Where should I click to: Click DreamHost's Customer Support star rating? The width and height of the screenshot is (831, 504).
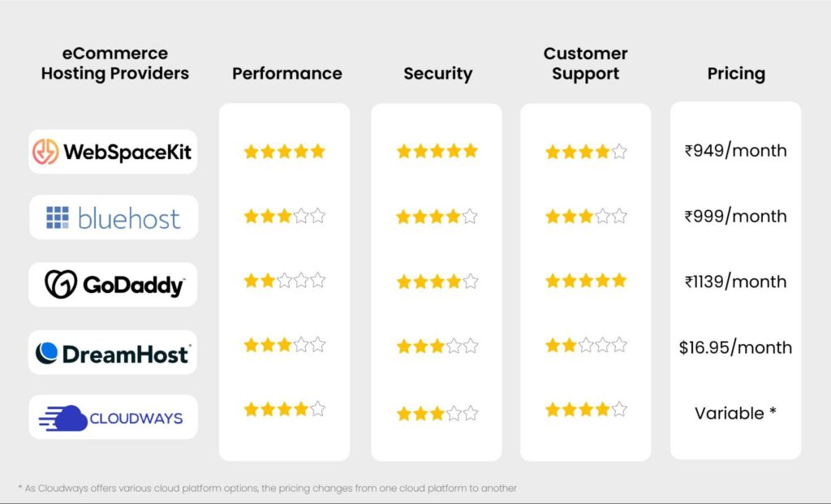pyautogui.click(x=586, y=346)
